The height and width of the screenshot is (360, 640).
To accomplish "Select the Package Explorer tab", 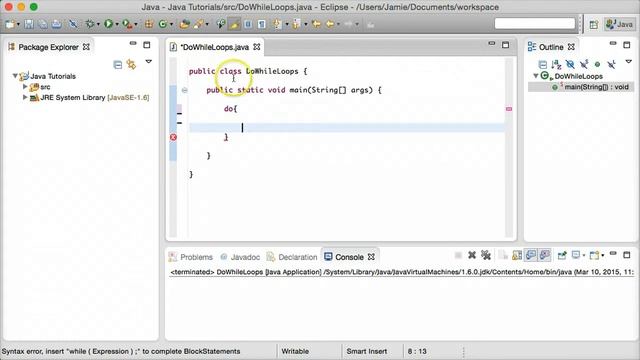I will (49, 47).
